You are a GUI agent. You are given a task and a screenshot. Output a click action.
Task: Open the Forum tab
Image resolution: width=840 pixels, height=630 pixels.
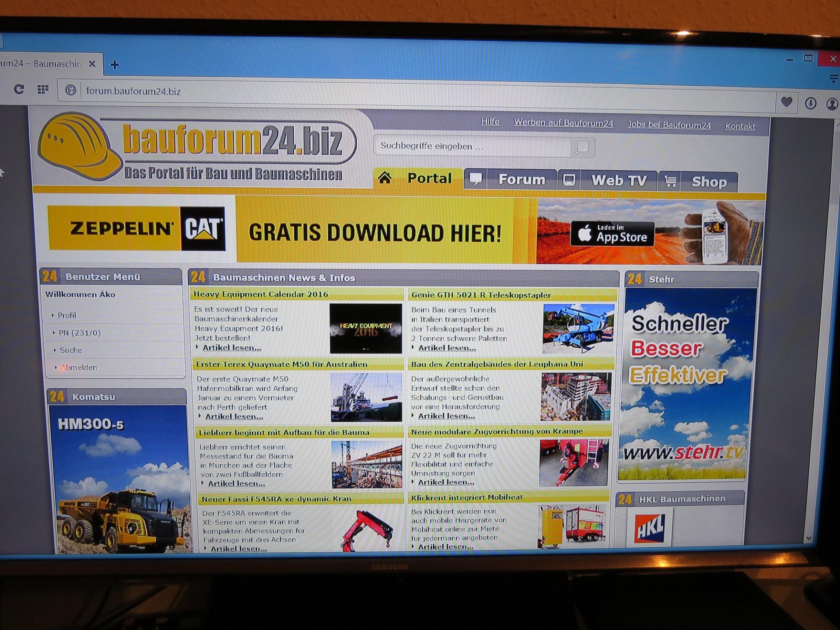(x=510, y=179)
